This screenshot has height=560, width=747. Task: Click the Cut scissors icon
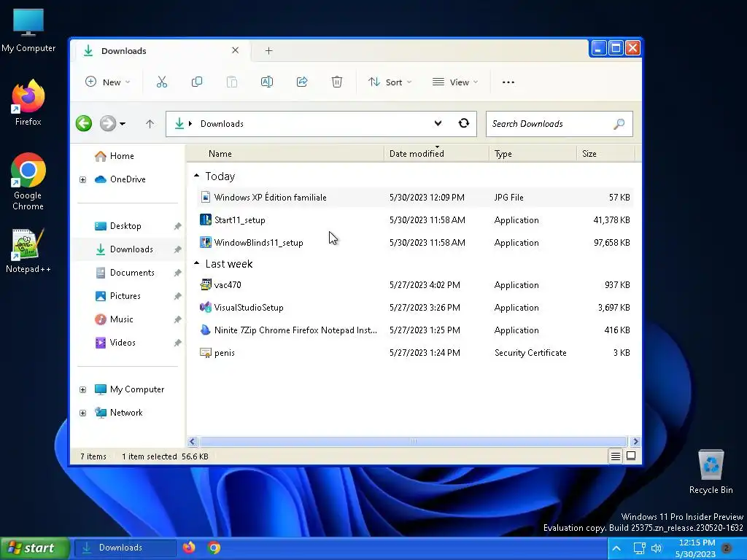[x=162, y=82]
